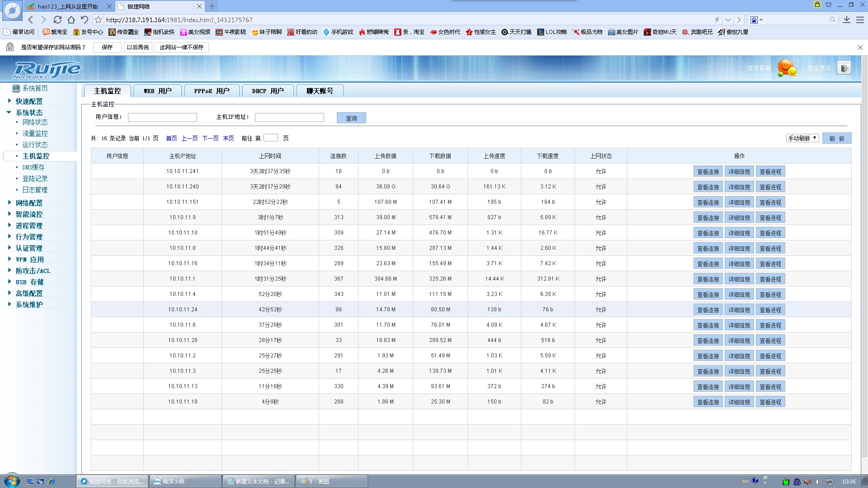Open the LOL攻略 bookmark

pyautogui.click(x=552, y=32)
